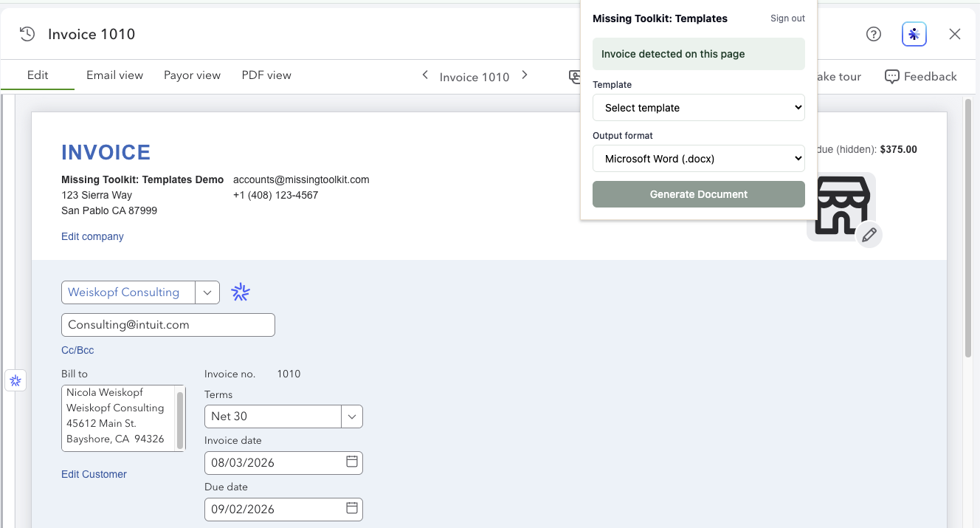Viewport: 980px width, 528px height.
Task: Open Due date calendar picker
Action: tap(352, 509)
